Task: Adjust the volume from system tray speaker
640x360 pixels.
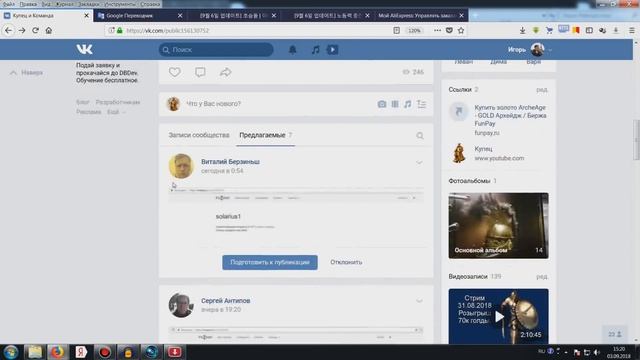Action: pyautogui.click(x=596, y=352)
